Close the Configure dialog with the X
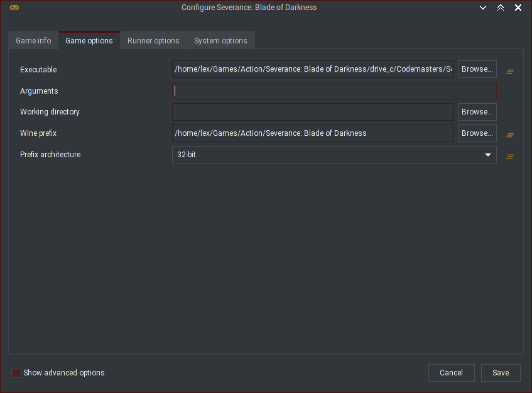The image size is (532, 393). click(518, 8)
